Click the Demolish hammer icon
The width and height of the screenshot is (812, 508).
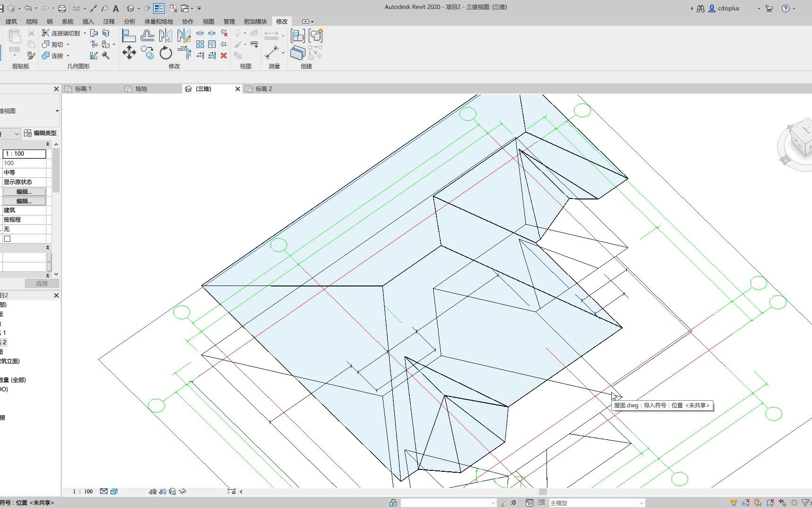point(106,56)
